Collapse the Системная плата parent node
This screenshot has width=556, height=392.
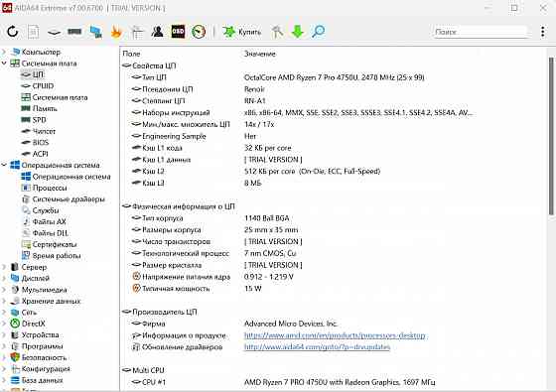tap(4, 64)
